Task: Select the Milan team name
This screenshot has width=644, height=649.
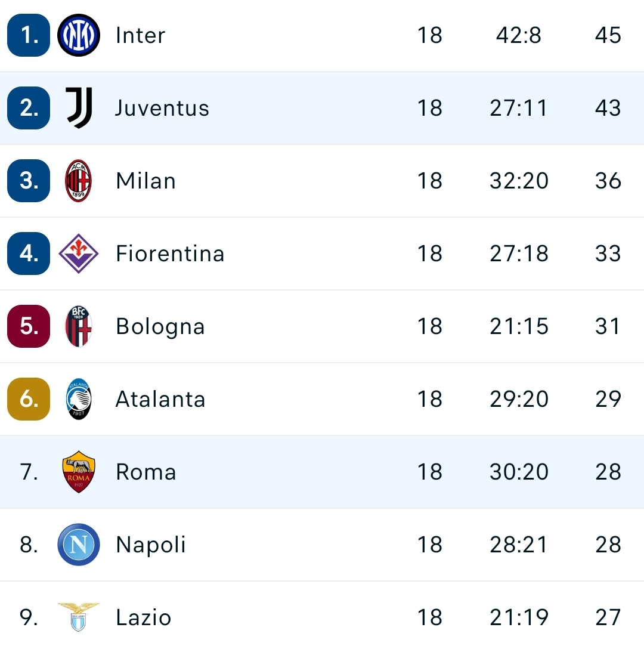Action: point(145,181)
